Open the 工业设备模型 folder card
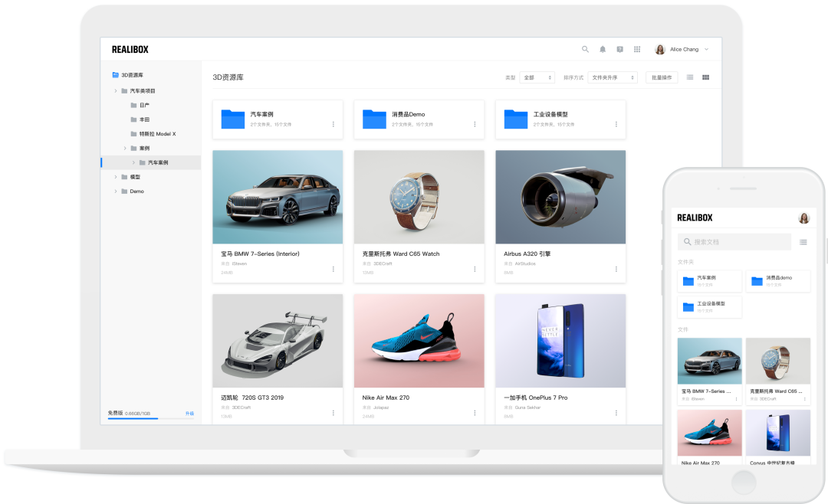 [560, 119]
